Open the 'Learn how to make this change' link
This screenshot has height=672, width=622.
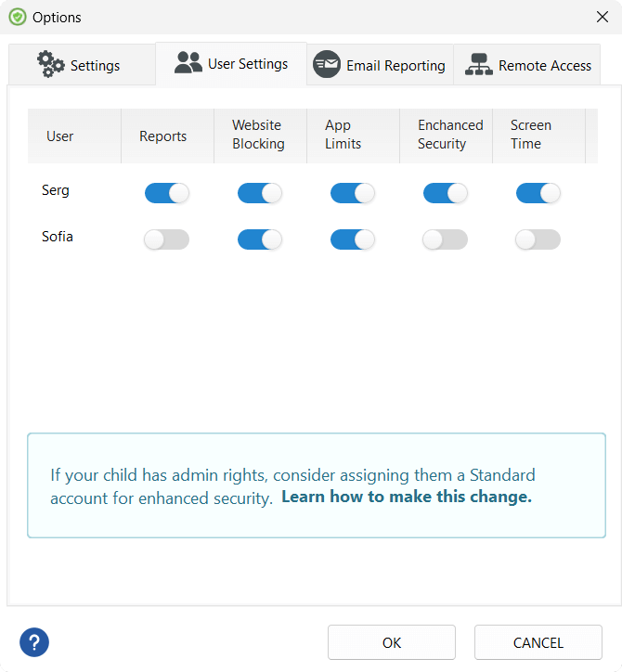pyautogui.click(x=407, y=497)
